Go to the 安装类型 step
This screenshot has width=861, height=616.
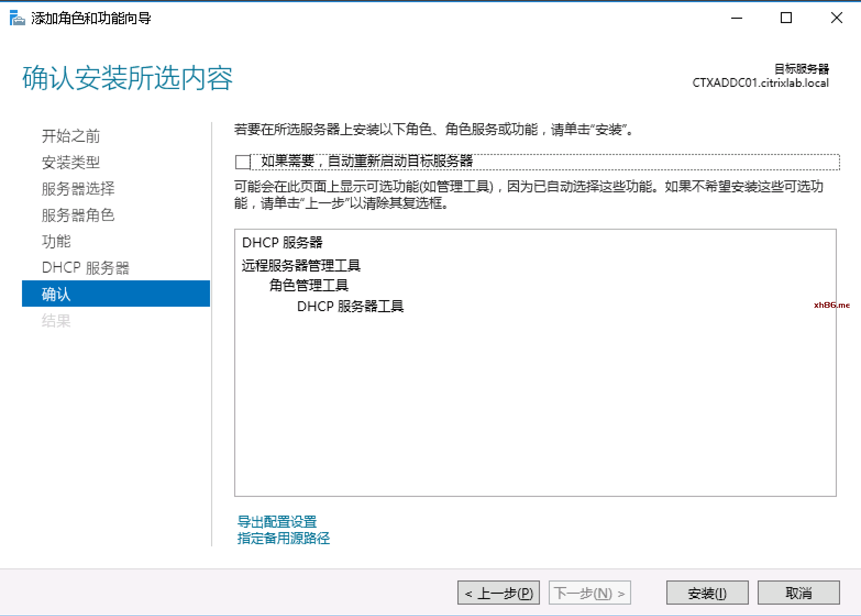tap(70, 162)
